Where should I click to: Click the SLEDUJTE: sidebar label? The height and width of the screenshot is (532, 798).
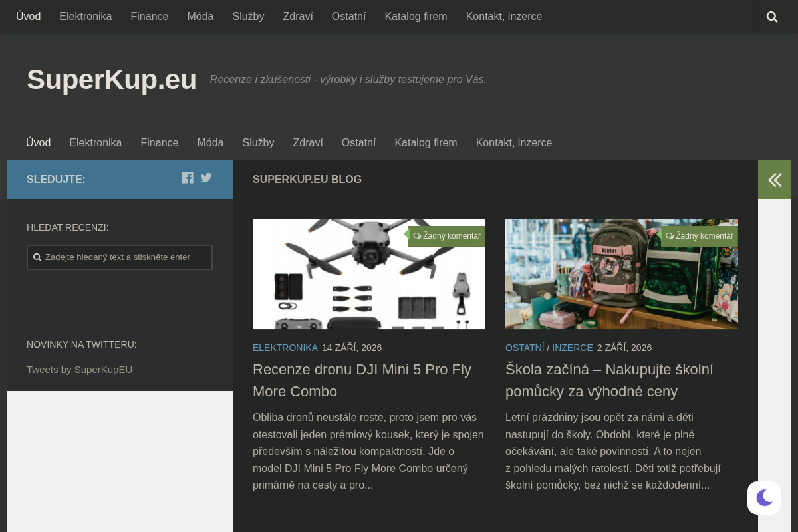coord(56,180)
